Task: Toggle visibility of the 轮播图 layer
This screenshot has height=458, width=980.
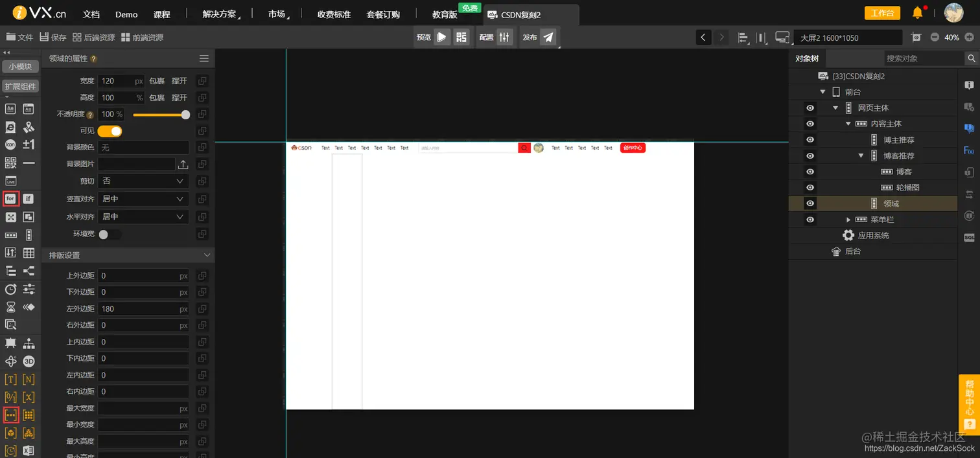Action: 810,188
